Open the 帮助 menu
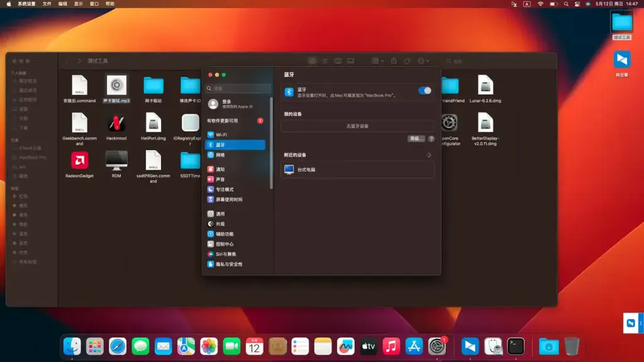This screenshot has height=362, width=644. click(110, 4)
